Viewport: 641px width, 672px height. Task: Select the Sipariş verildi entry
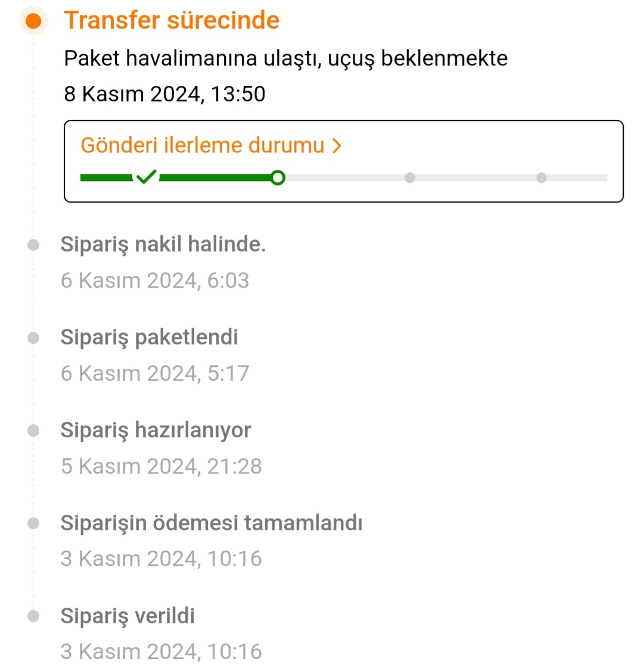tap(127, 616)
